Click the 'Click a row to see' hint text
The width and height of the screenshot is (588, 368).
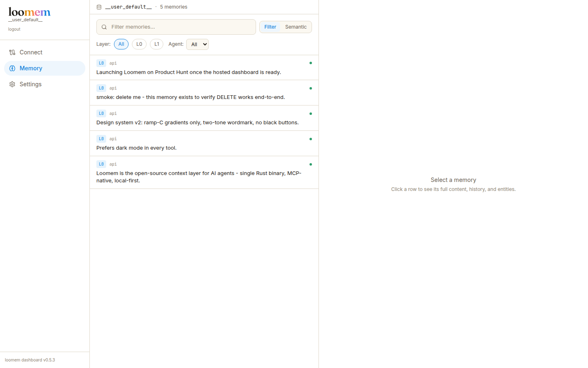453,189
